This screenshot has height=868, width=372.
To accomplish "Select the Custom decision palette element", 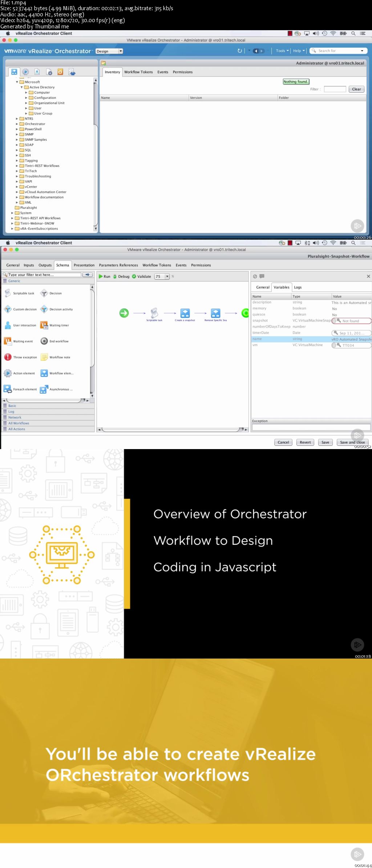I will click(x=20, y=309).
